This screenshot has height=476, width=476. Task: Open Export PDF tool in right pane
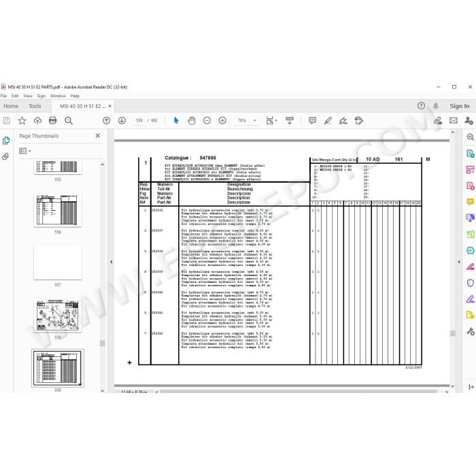pyautogui.click(x=471, y=153)
